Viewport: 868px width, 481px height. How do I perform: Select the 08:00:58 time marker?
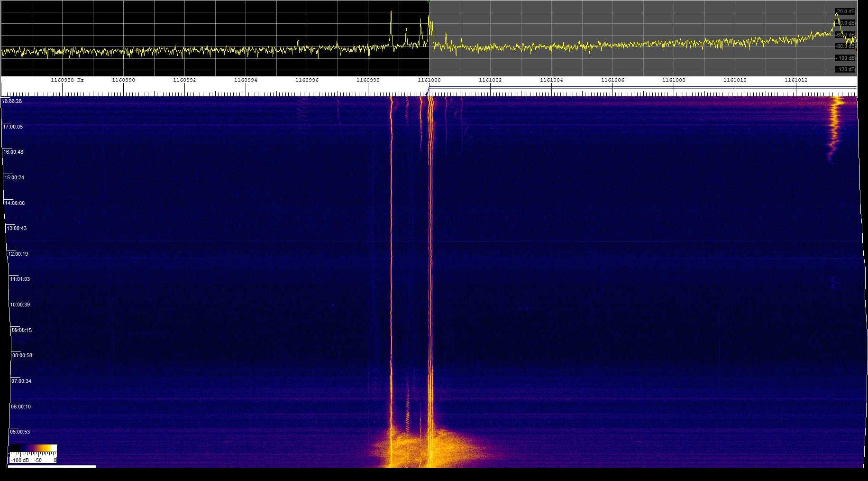point(22,355)
